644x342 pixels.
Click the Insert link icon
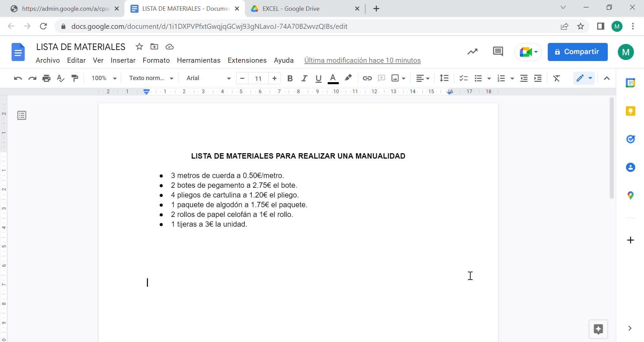point(367,78)
